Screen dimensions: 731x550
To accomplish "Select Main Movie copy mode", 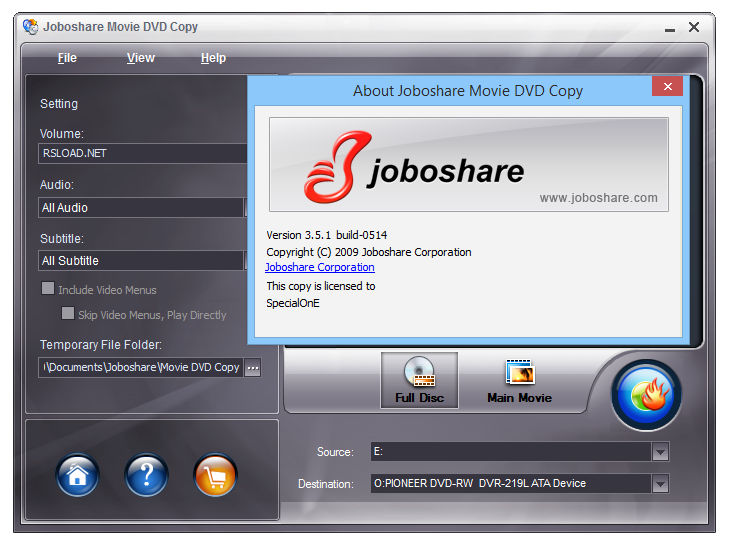I will click(x=519, y=380).
